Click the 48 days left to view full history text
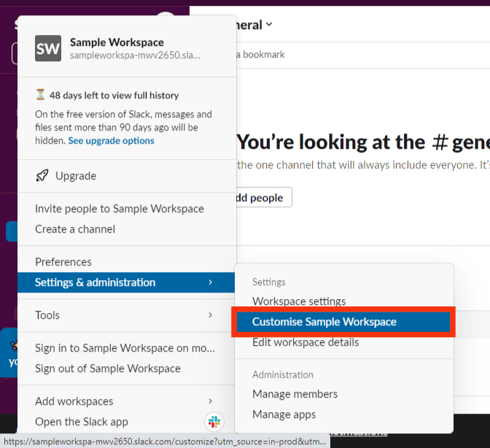 (x=114, y=95)
